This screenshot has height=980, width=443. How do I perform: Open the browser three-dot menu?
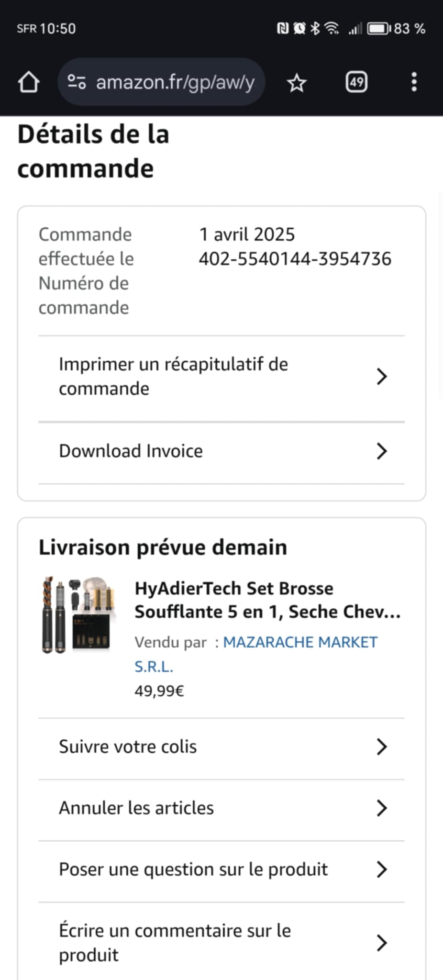click(414, 82)
